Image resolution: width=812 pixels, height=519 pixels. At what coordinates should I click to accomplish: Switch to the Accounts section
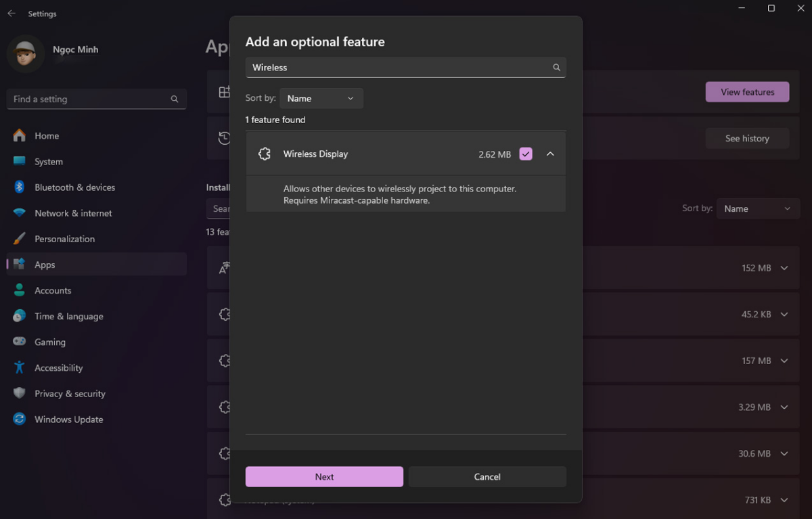pos(53,290)
